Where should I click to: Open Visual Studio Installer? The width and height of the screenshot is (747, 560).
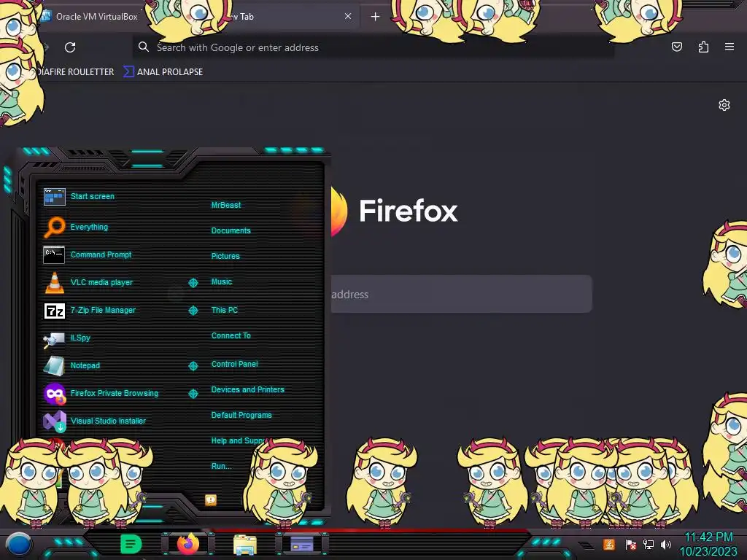point(95,421)
